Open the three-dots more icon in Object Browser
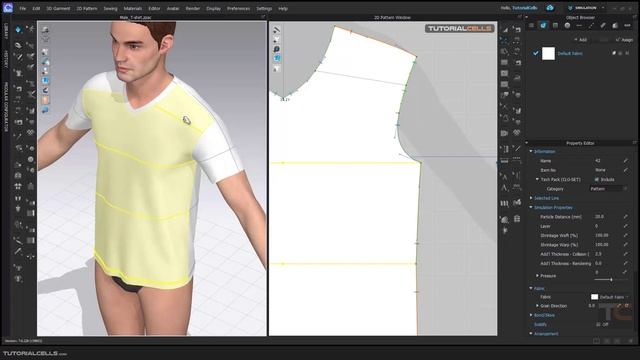Image resolution: width=640 pixels, height=360 pixels. click(x=627, y=25)
